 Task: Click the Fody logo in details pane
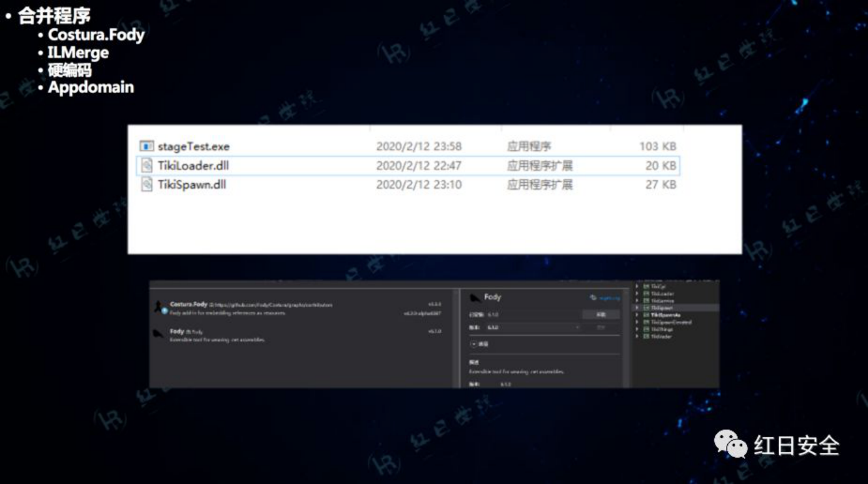tap(475, 298)
